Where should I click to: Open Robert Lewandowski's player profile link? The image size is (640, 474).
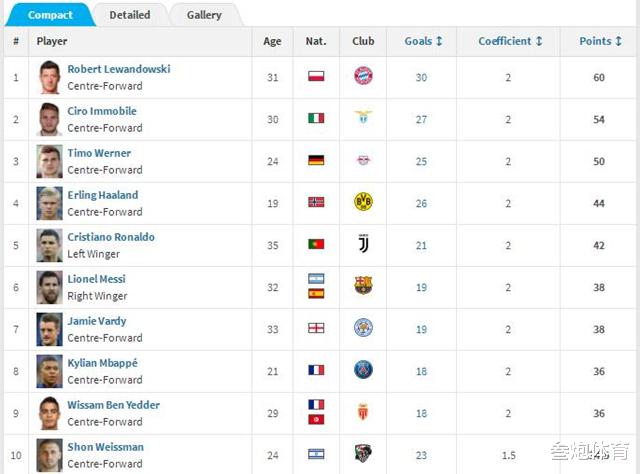coord(118,69)
